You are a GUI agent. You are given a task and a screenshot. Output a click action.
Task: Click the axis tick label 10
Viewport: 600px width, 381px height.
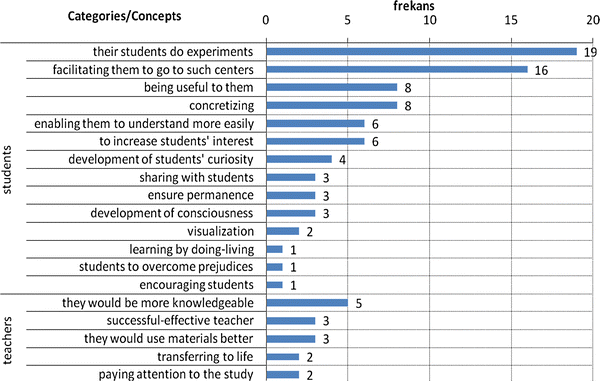[430, 20]
